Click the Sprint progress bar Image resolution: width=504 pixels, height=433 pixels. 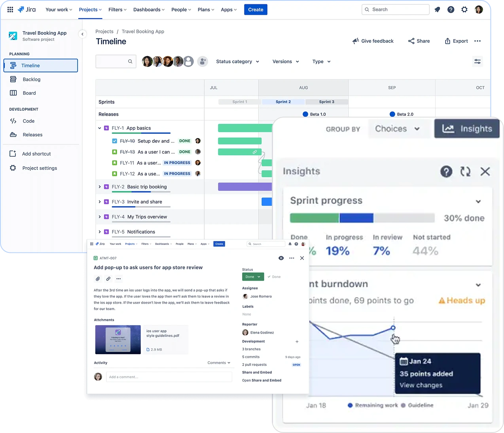point(362,218)
